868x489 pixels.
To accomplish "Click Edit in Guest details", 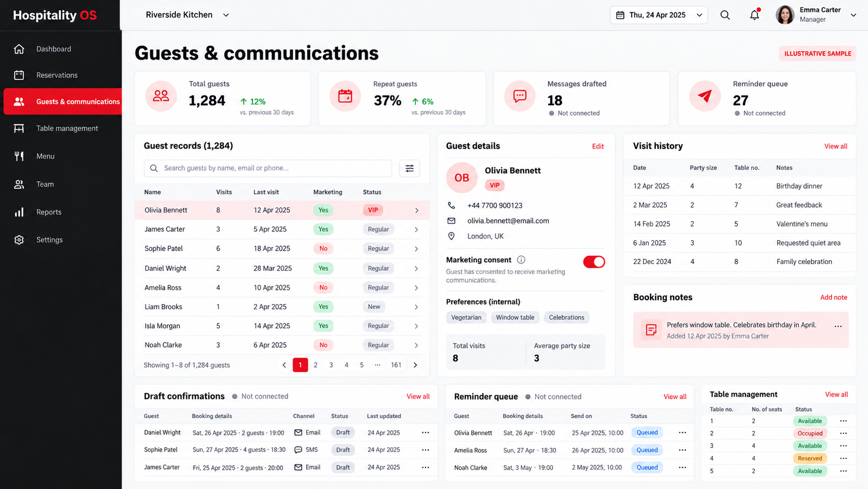I will [598, 147].
